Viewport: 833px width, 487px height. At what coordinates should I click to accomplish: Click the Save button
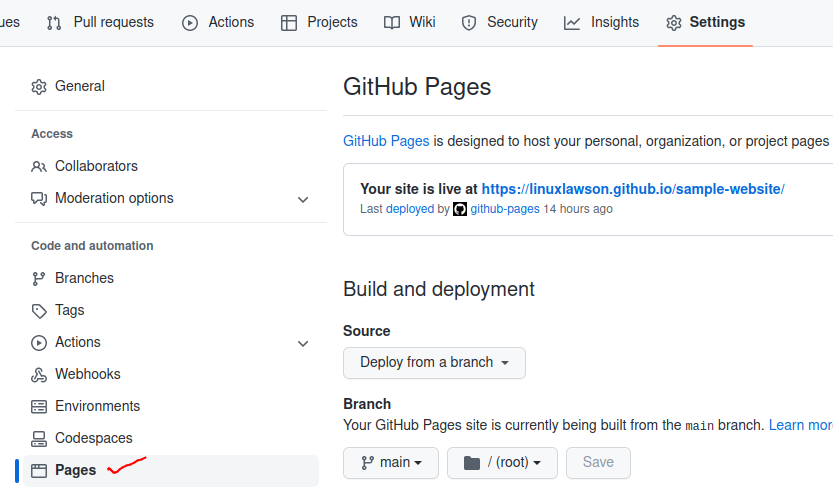tap(598, 463)
